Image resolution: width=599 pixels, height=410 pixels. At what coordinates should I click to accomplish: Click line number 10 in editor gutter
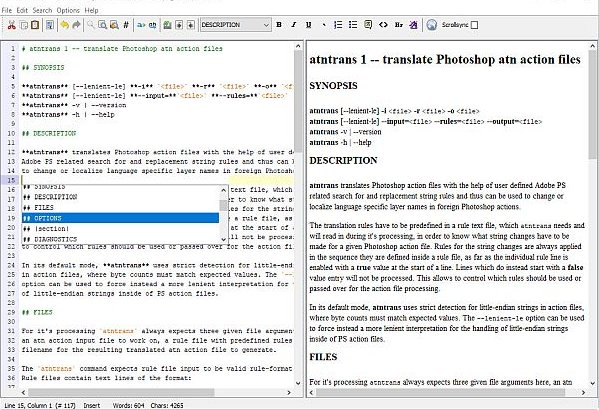coord(12,133)
